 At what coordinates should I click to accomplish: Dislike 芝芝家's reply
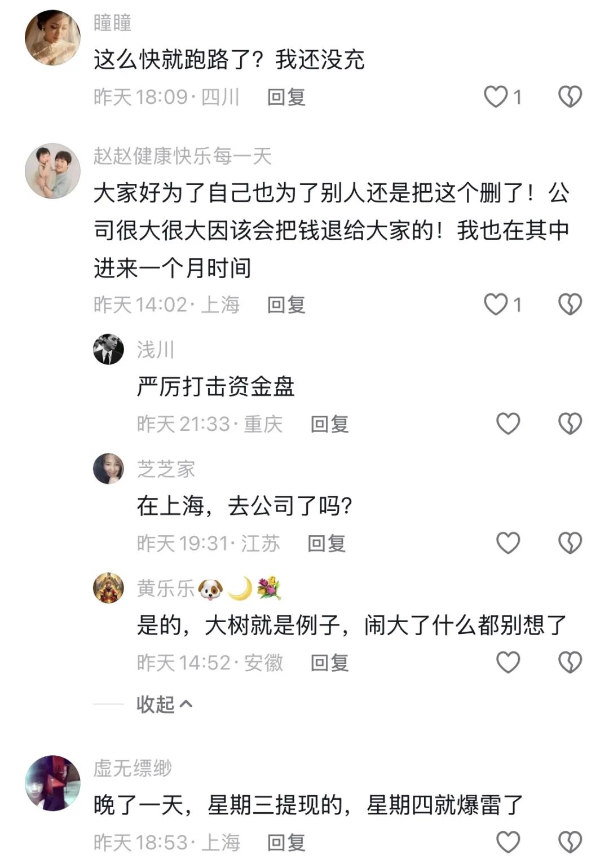[x=570, y=543]
